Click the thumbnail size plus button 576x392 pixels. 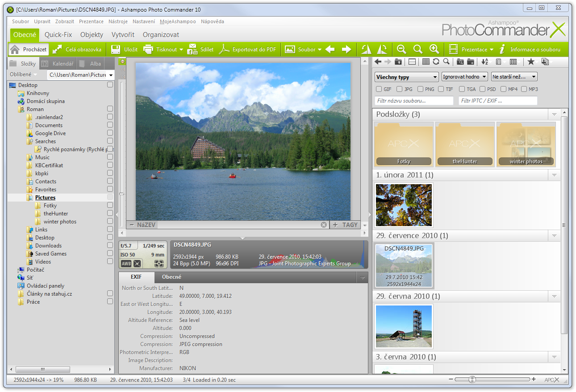pos(534,379)
